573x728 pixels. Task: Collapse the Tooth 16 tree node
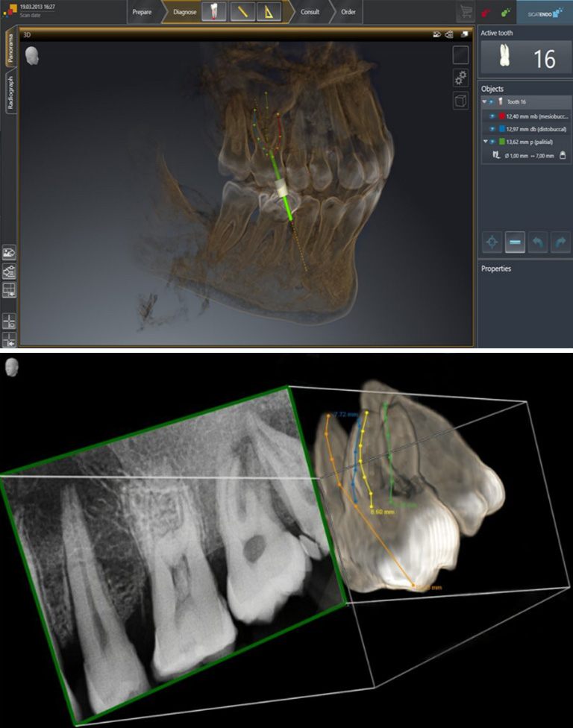click(x=484, y=101)
